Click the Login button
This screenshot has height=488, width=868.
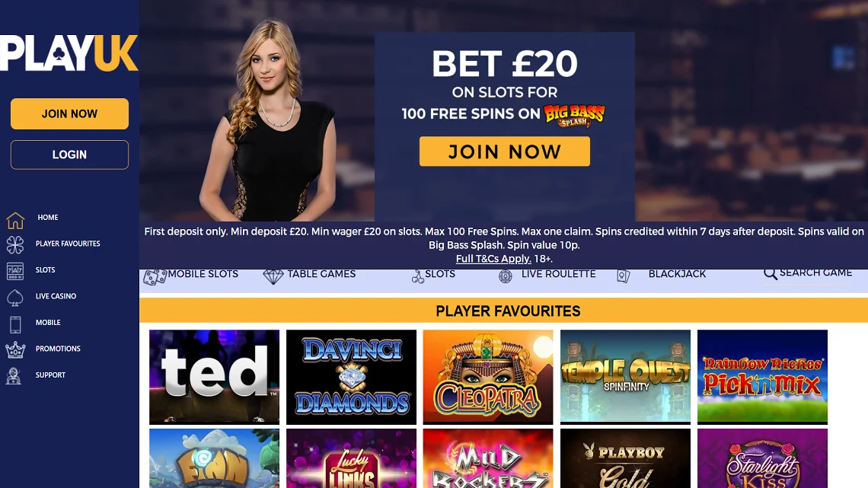[x=70, y=155]
